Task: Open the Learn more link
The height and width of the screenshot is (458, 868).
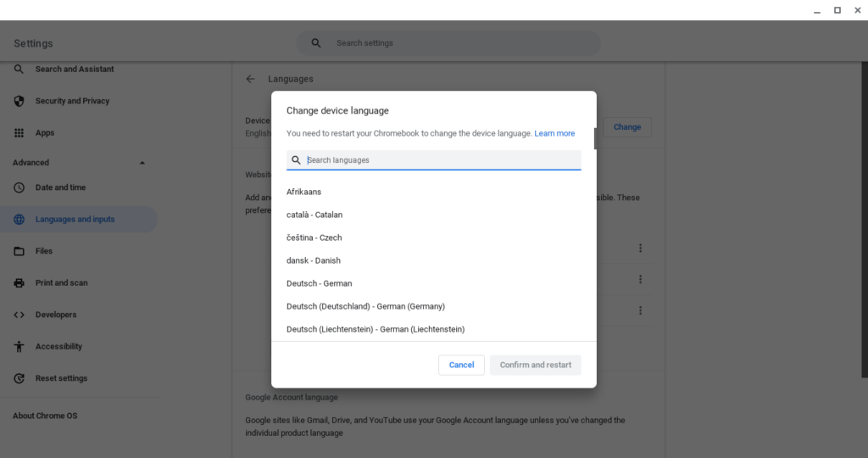Action: (x=554, y=133)
